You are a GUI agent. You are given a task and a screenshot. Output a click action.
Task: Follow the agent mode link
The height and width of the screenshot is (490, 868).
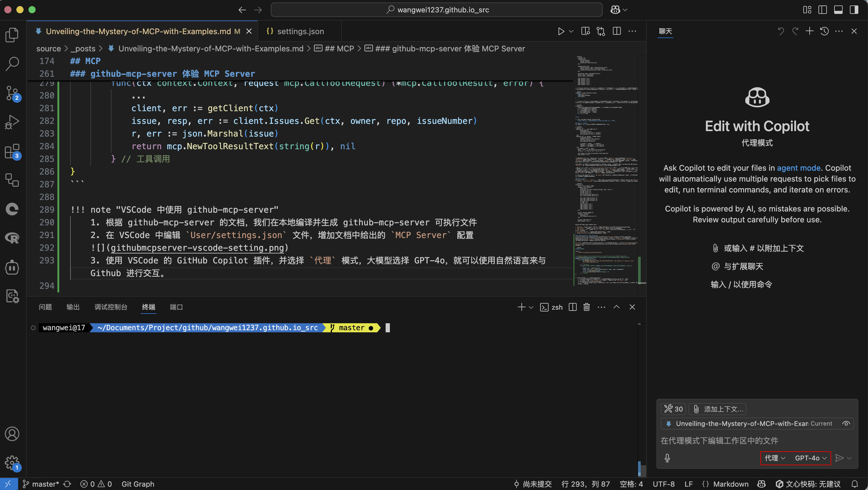798,168
